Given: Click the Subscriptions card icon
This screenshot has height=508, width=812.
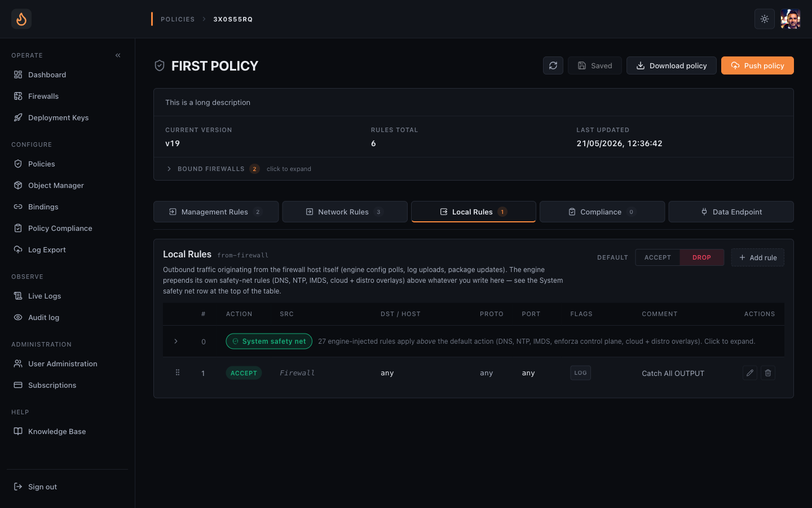Looking at the screenshot, I should (18, 385).
